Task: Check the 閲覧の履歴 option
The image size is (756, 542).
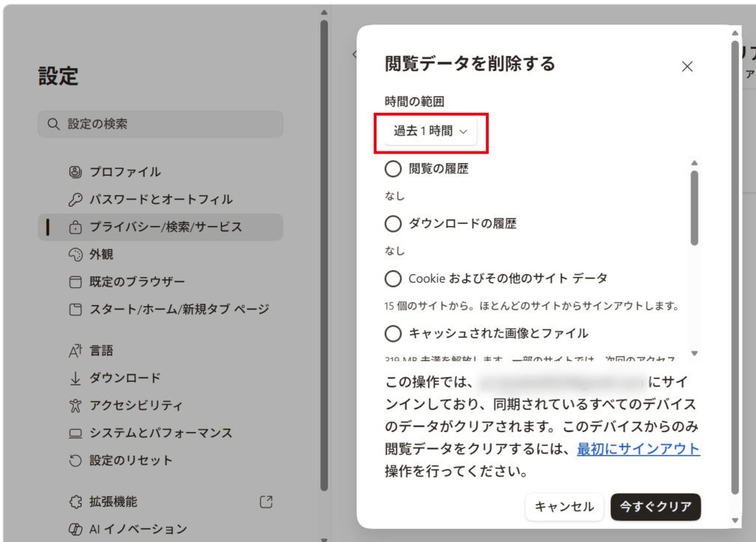Action: pos(394,169)
